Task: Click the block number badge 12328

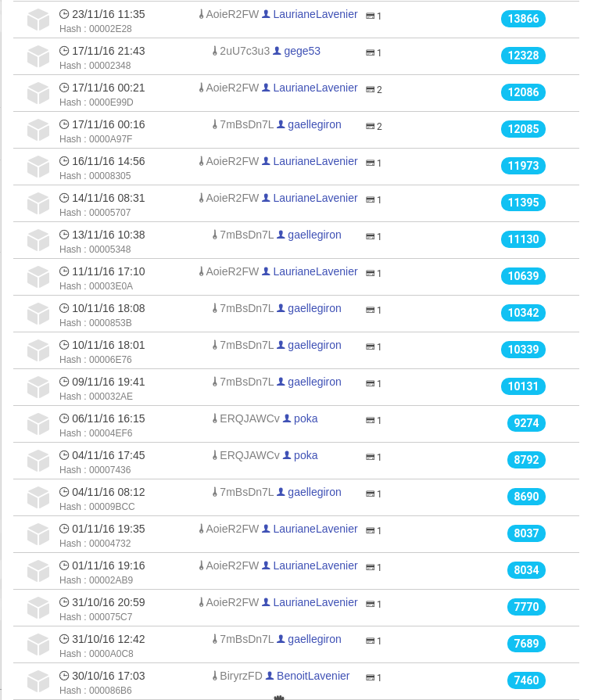Action: tap(523, 56)
